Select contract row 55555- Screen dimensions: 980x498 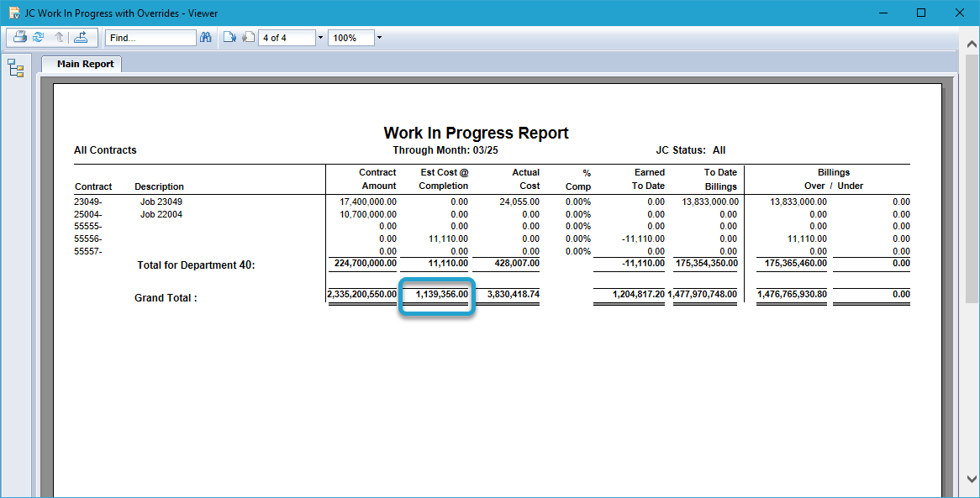coord(87,226)
